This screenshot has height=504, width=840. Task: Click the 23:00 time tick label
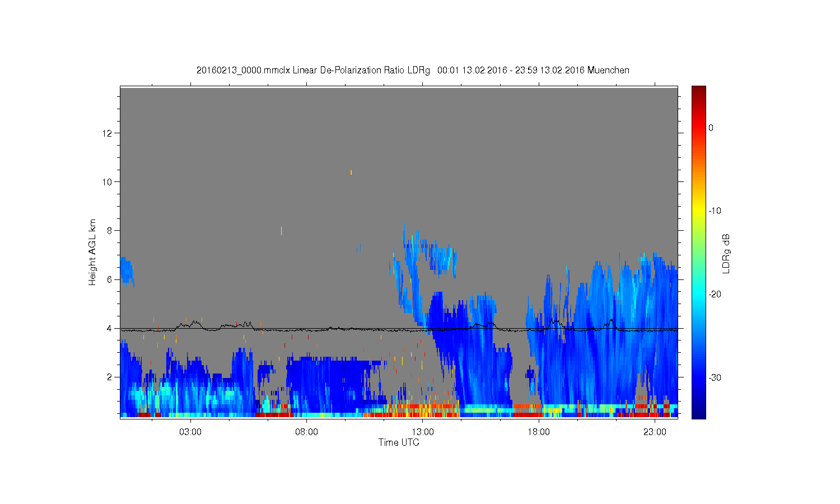click(x=655, y=432)
